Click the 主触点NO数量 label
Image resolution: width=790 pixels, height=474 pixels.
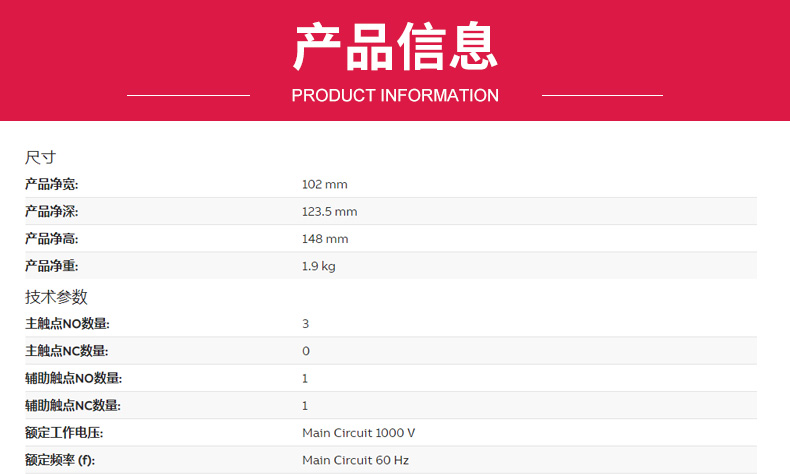point(67,324)
